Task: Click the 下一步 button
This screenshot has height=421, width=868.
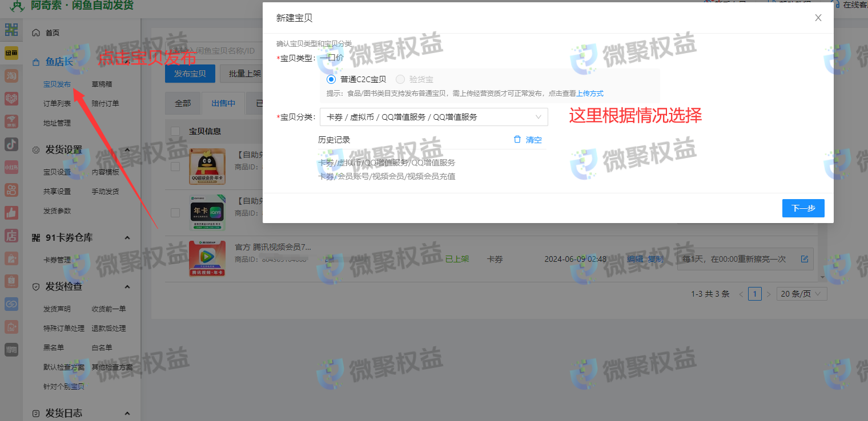Action: coord(803,208)
